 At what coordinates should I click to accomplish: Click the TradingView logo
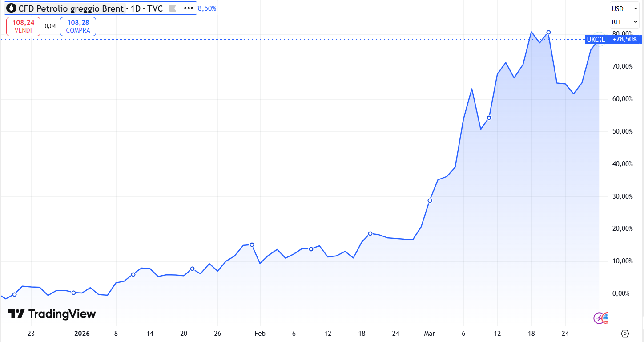[x=52, y=314]
